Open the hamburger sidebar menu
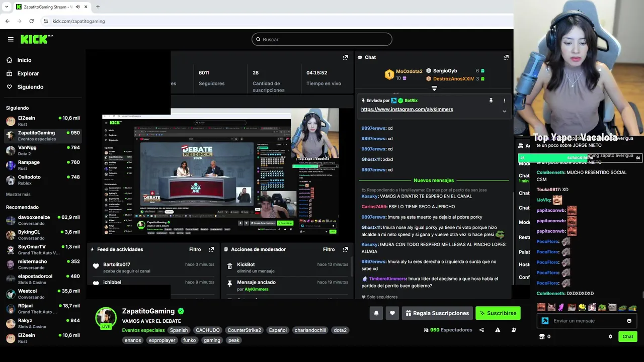 (11, 39)
